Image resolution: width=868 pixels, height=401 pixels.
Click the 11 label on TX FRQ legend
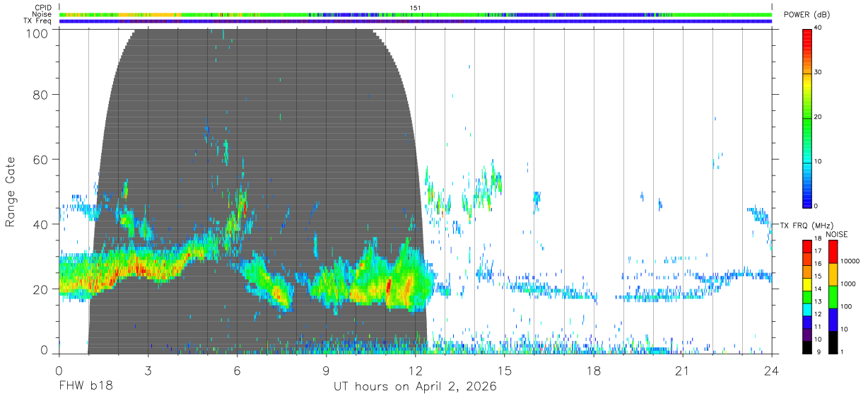coord(819,327)
